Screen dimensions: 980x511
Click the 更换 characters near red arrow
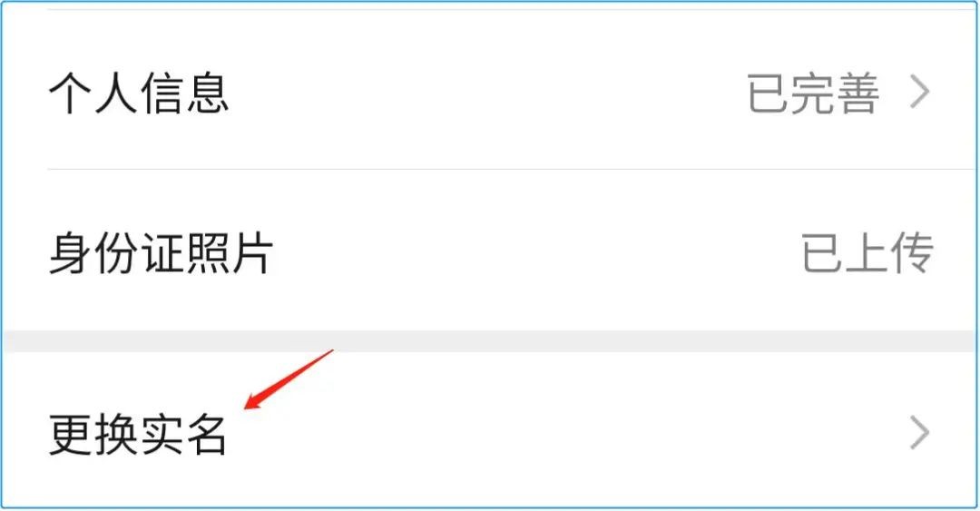pos(93,434)
